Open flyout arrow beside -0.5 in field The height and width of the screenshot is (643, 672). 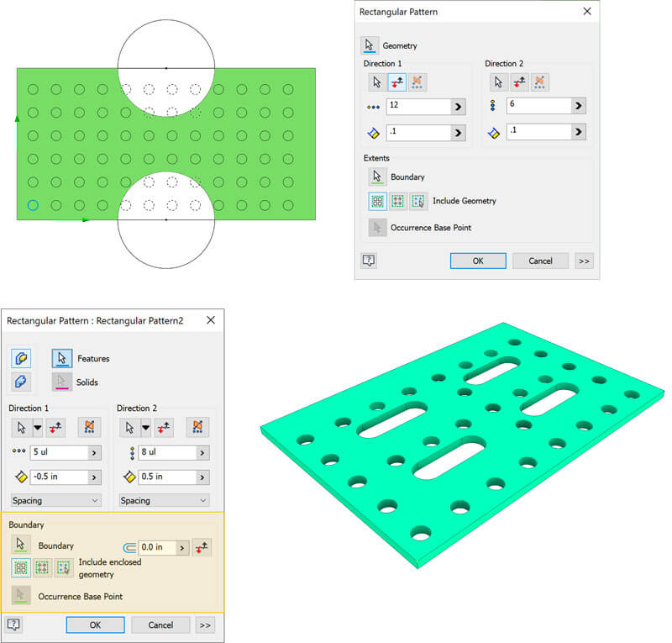click(95, 477)
